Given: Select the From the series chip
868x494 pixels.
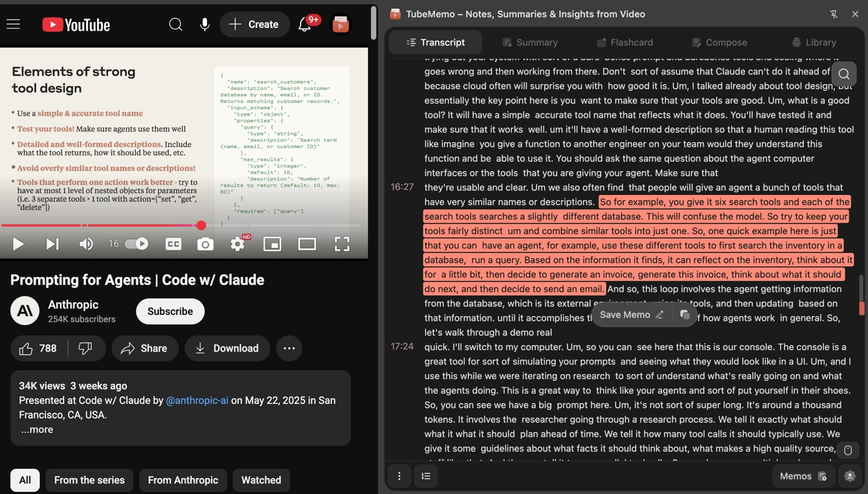Looking at the screenshot, I should [x=89, y=481].
